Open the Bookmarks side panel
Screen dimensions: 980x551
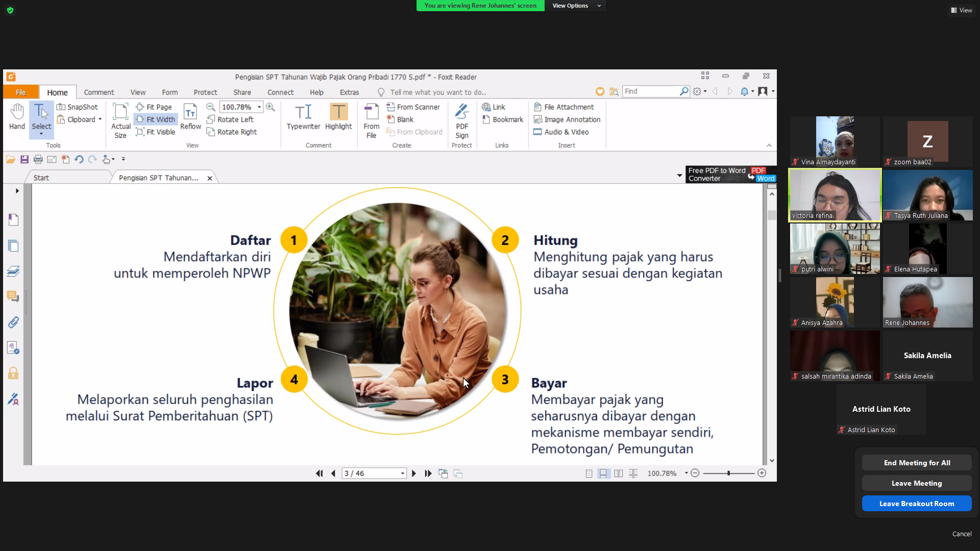pyautogui.click(x=13, y=220)
